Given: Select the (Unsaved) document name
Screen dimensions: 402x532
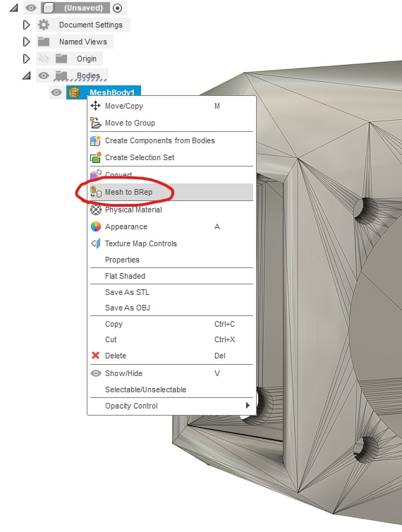Looking at the screenshot, I should 83,8.
